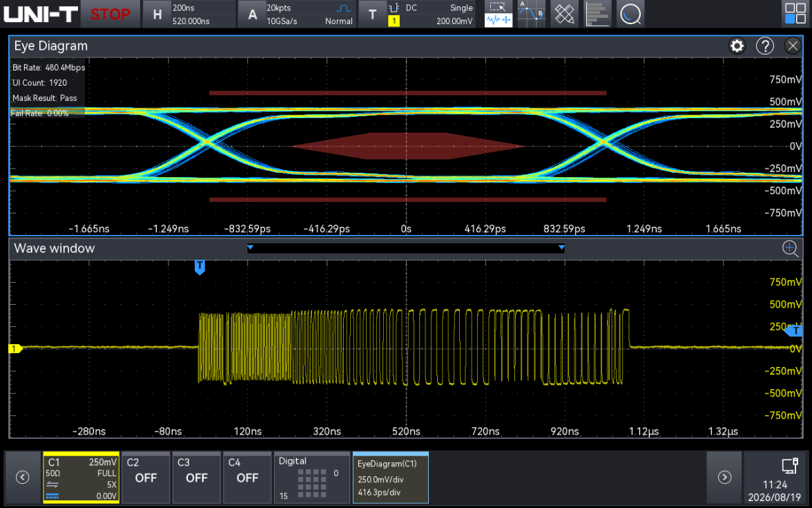Click the Normal acquisition mode label

click(x=338, y=21)
